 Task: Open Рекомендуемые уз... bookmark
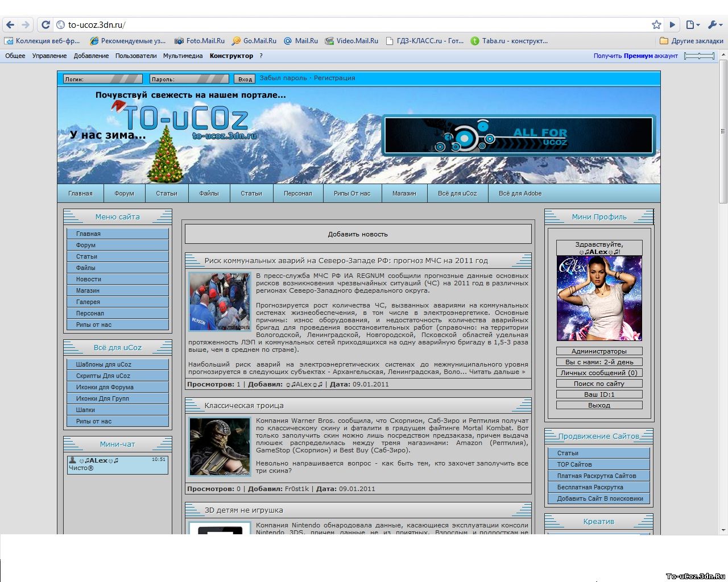[x=128, y=41]
